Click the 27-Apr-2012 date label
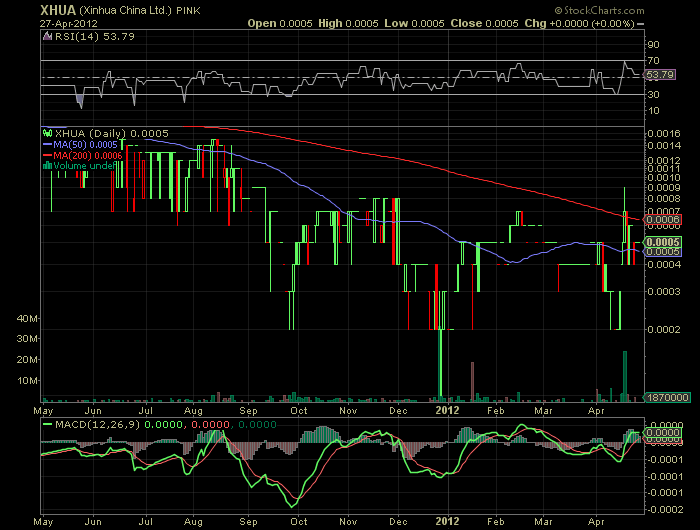700x530 pixels. pos(68,23)
